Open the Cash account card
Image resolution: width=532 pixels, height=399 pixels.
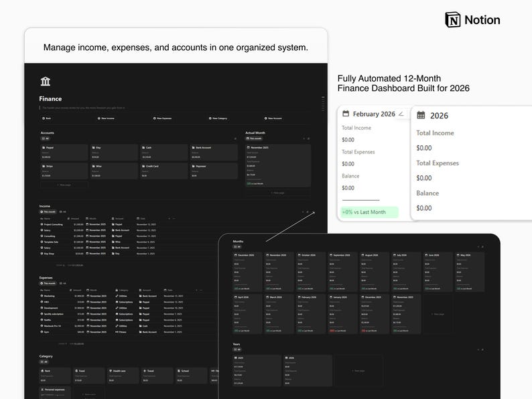click(164, 152)
